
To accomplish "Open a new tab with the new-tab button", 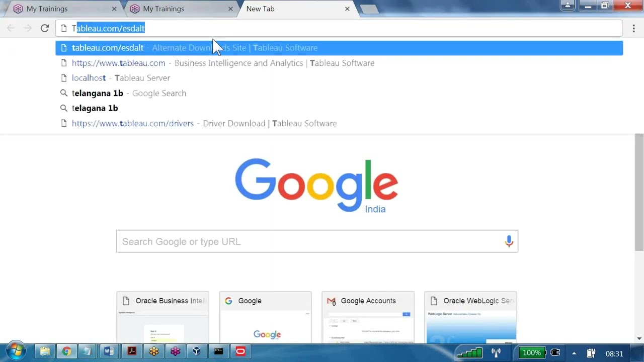I will (x=369, y=9).
